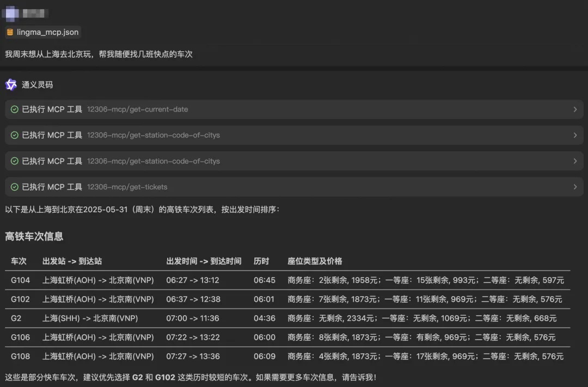This screenshot has height=387, width=588.
Task: Click the 07:27 -> 13:36 time cell
Action: coord(193,357)
